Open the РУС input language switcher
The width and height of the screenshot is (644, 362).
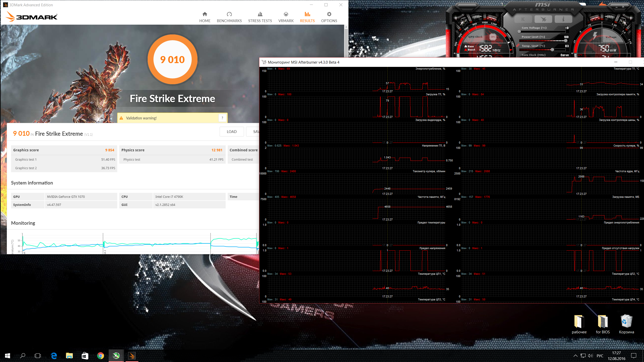(x=600, y=356)
